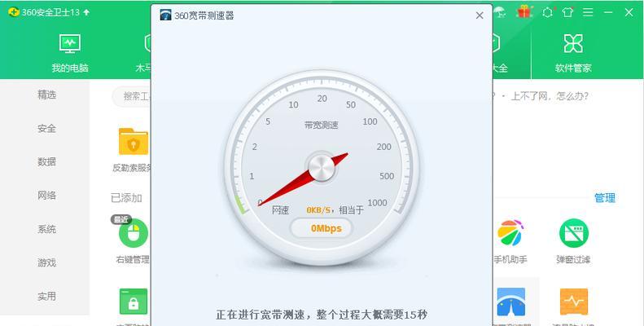
Task: Open the 手机助手 colorful icon
Action: click(x=510, y=232)
